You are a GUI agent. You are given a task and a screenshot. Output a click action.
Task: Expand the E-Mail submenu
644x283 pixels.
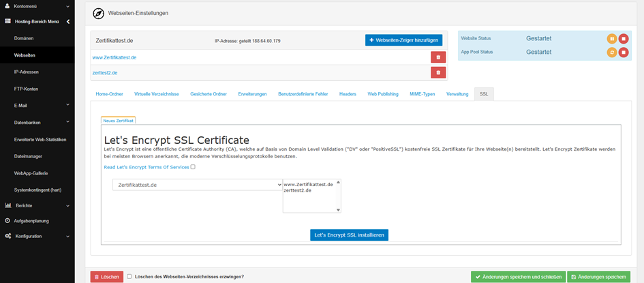click(67, 105)
